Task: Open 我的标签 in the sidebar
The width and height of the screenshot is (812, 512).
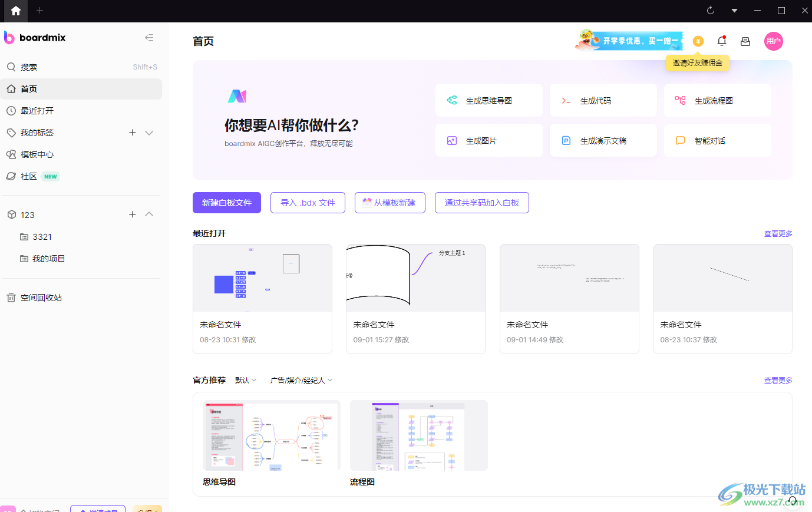Action: tap(37, 133)
